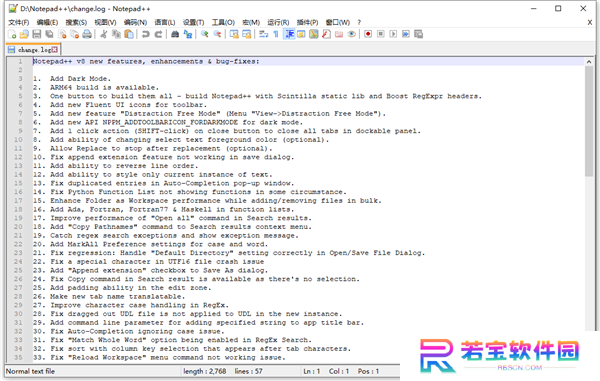Maximize the Notepad++ window

558,8
